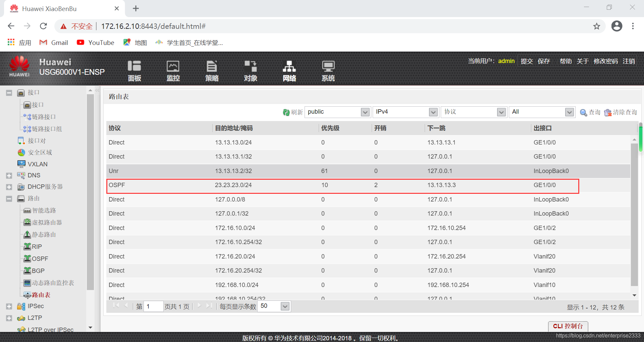Image resolution: width=644 pixels, height=342 pixels.
Task: Open 动态路由监控表 item
Action: coord(53,283)
